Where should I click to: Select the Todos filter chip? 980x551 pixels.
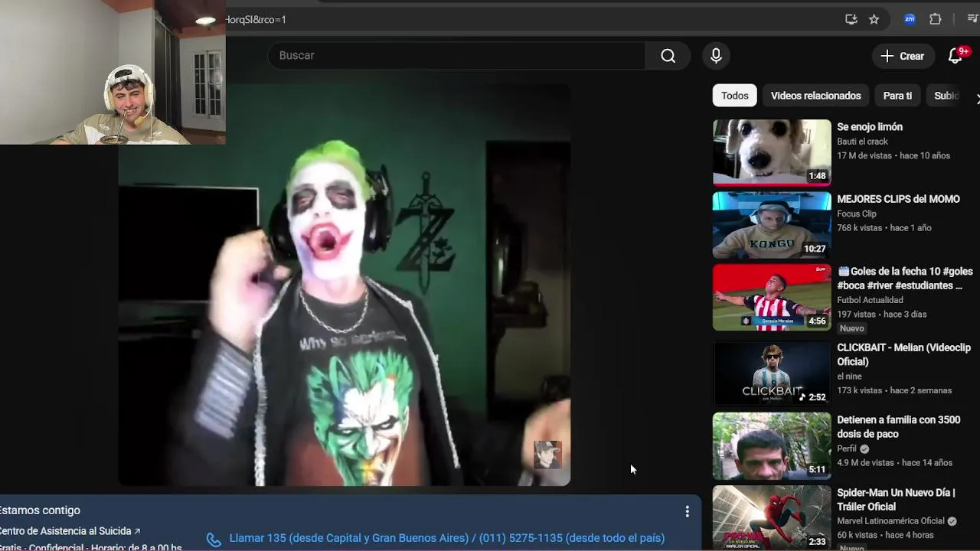735,96
